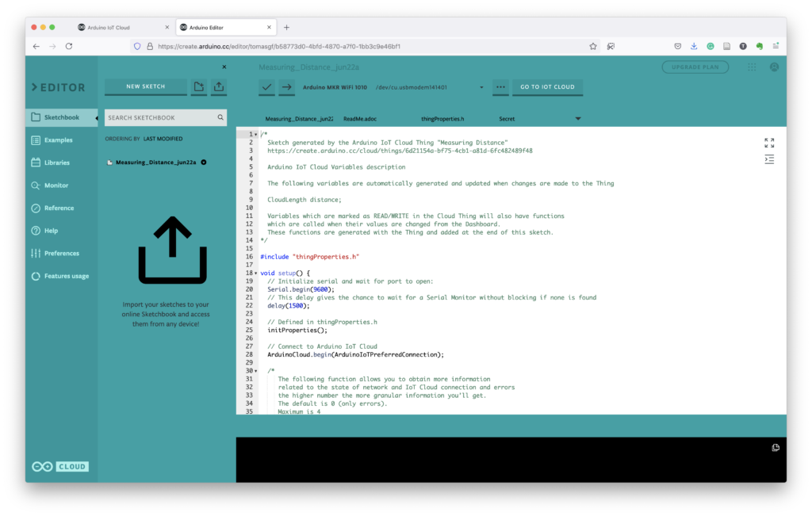
Task: Click the browser back arrow
Action: pos(36,46)
